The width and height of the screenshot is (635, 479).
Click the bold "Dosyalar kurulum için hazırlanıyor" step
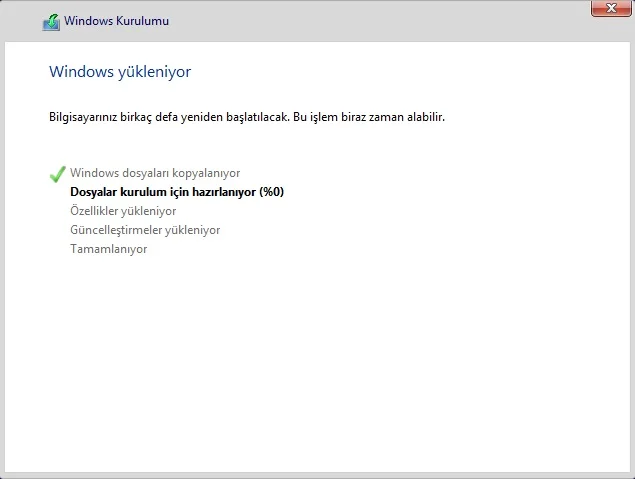[163, 192]
